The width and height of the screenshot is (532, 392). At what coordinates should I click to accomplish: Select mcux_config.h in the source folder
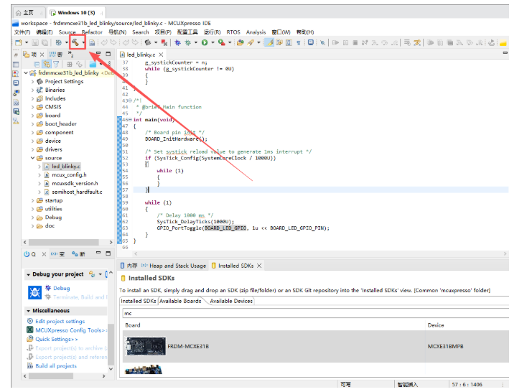point(69,174)
